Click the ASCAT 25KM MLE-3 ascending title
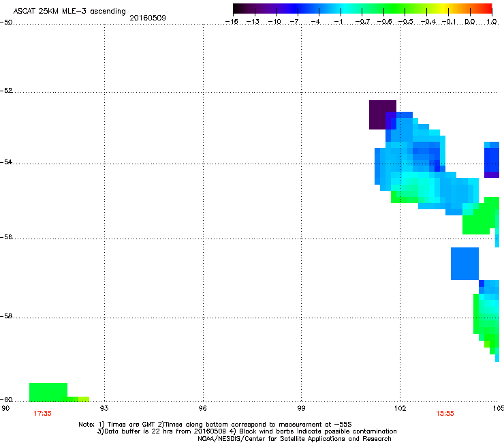The height and width of the screenshot is (443, 504). [69, 11]
